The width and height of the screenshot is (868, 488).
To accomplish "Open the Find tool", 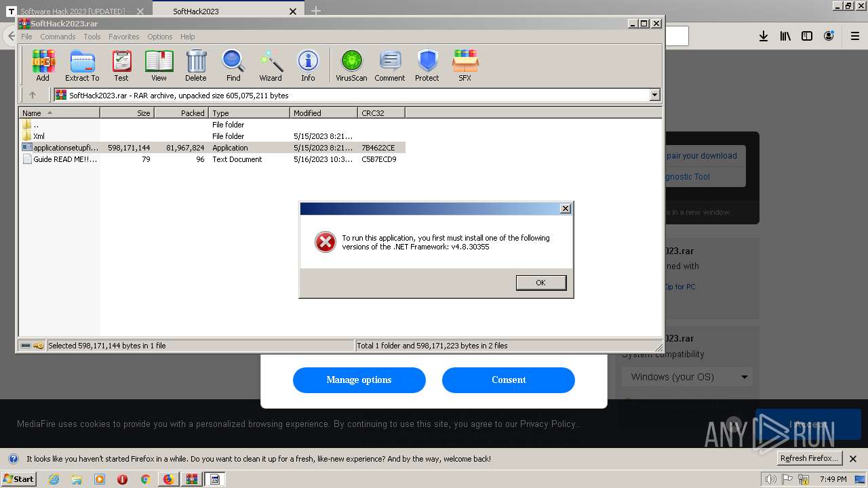I will pyautogui.click(x=233, y=66).
